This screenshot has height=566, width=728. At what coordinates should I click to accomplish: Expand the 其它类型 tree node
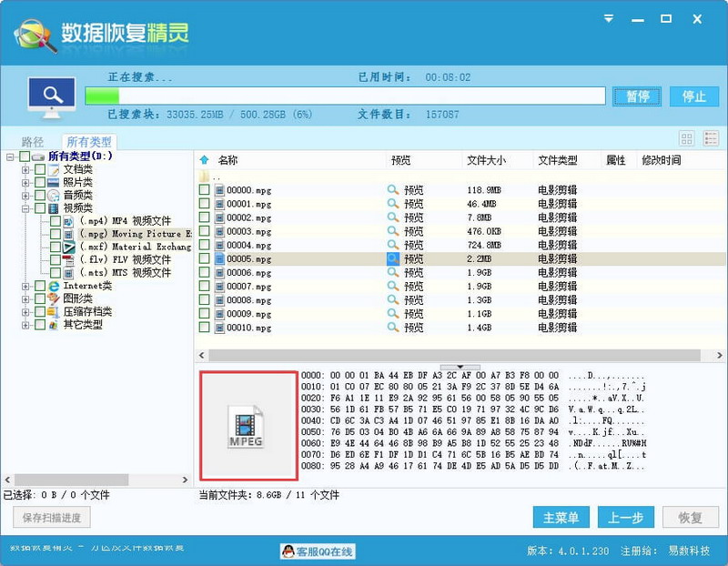point(25,326)
